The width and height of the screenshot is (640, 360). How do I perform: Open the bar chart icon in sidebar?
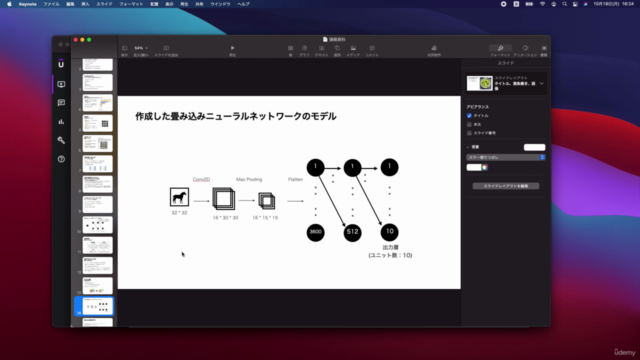pos(61,122)
